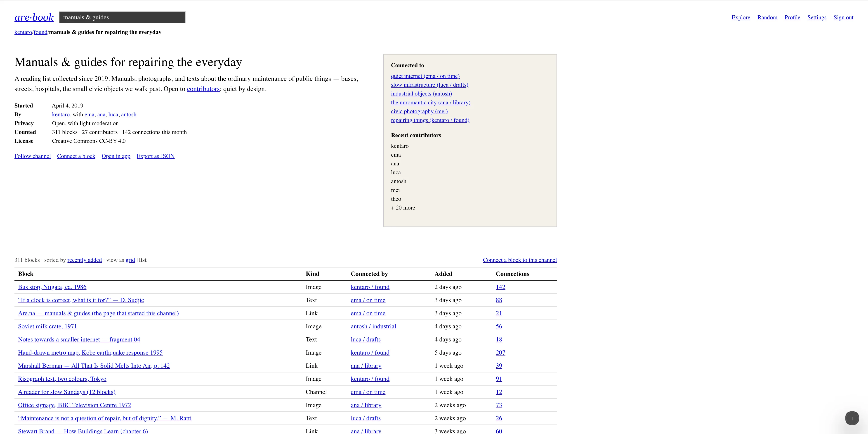This screenshot has height=434, width=868.
Task: Open the Random menu item
Action: tap(767, 17)
